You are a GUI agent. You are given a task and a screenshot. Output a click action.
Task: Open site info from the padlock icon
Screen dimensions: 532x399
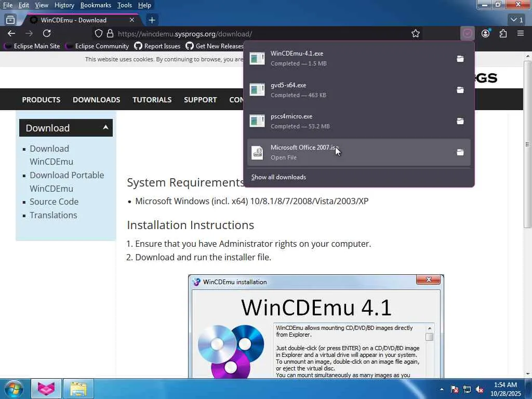pyautogui.click(x=110, y=34)
